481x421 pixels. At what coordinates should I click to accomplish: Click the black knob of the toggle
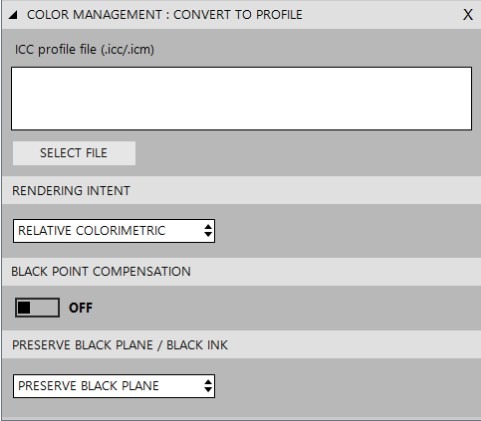(24, 307)
